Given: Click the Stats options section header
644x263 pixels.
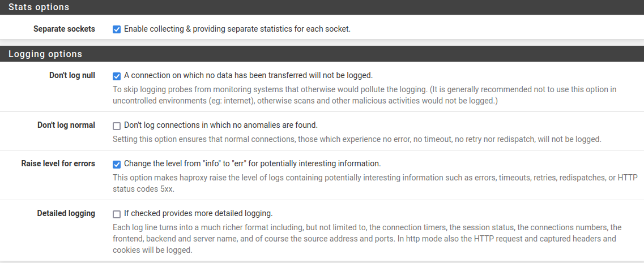Looking at the screenshot, I should click(x=39, y=7).
